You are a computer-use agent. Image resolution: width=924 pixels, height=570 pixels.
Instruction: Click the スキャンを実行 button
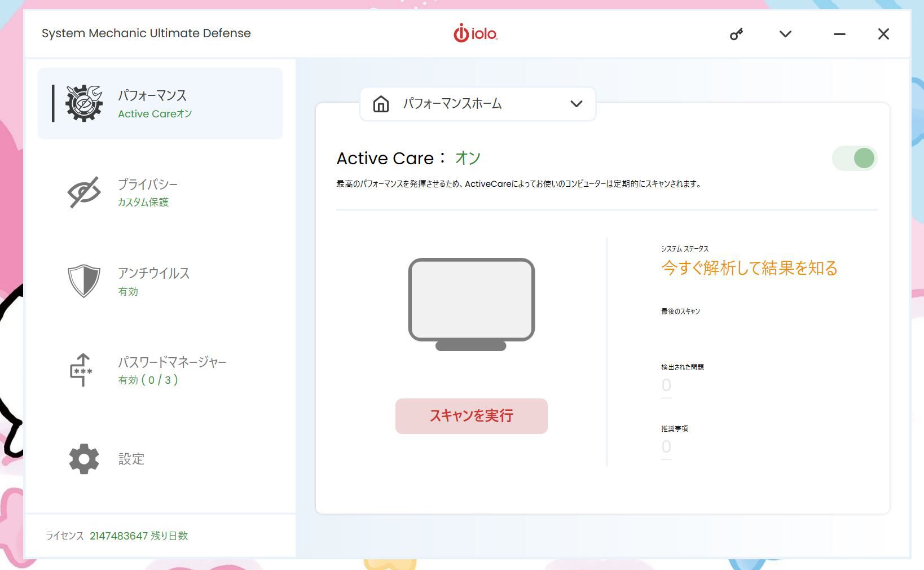click(x=472, y=416)
